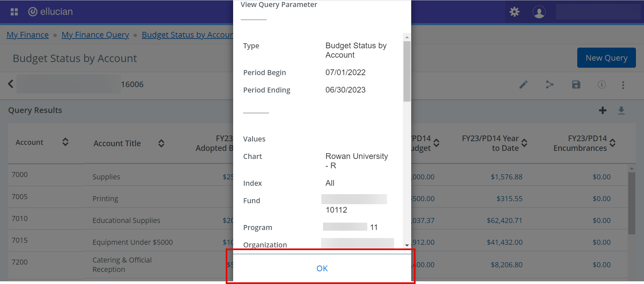Click the back arrow beside 16006
The width and height of the screenshot is (644, 284).
(11, 84)
